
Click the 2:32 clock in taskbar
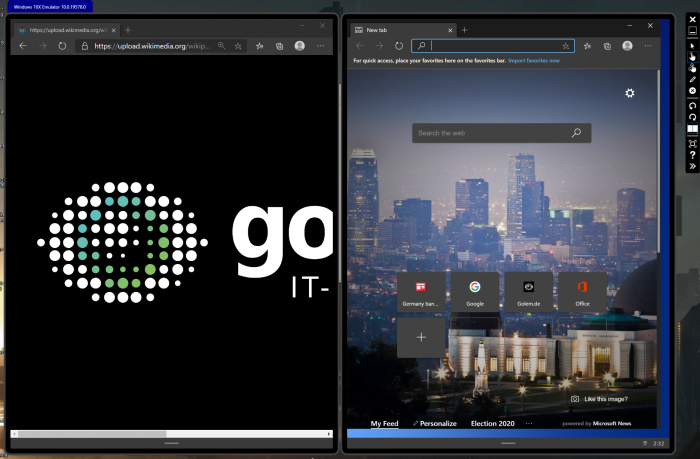click(x=658, y=443)
